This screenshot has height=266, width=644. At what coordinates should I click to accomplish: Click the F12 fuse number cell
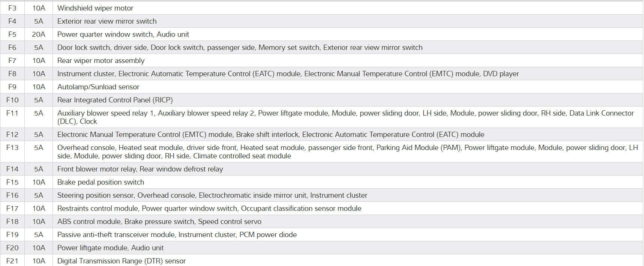click(12, 134)
